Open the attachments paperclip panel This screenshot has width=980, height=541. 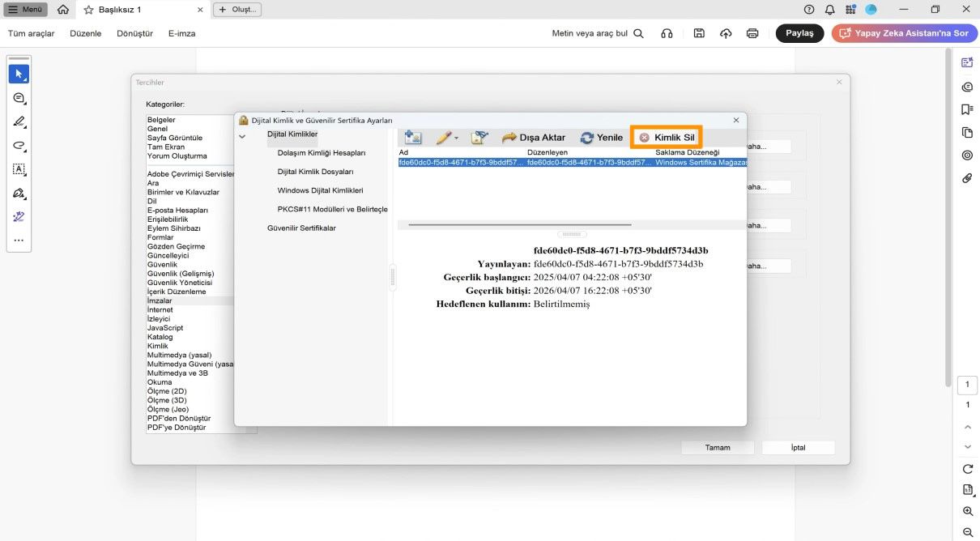967,177
